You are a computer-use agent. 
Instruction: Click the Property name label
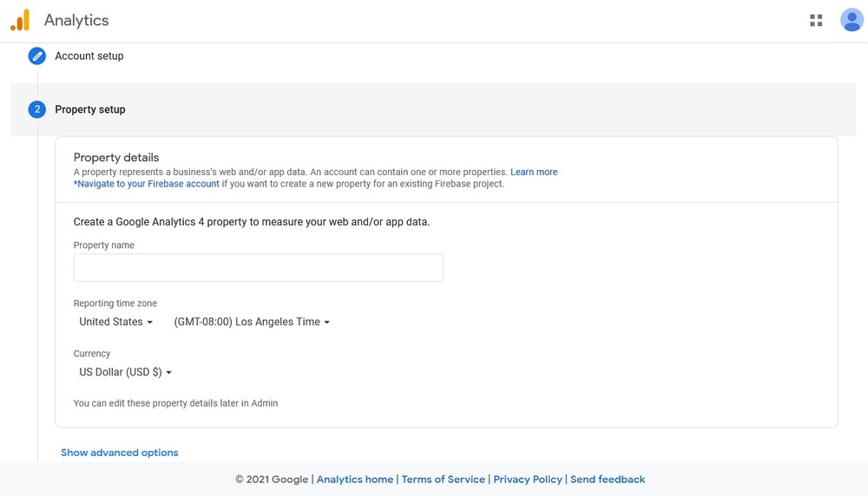pos(104,245)
